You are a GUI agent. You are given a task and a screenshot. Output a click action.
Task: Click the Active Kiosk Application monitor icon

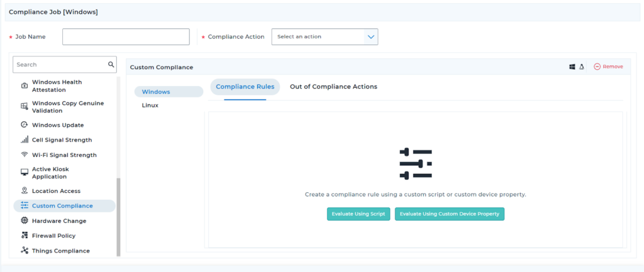(25, 172)
